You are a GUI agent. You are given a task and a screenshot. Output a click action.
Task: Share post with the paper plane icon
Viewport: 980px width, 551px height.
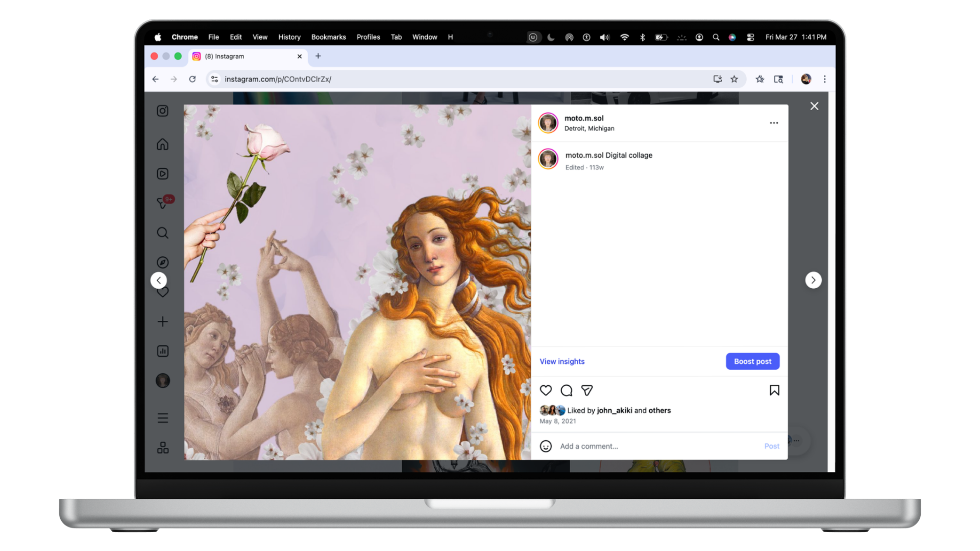(587, 391)
